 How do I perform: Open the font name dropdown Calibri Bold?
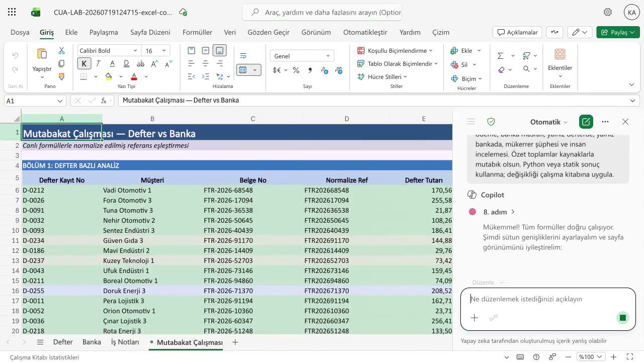pos(108,51)
